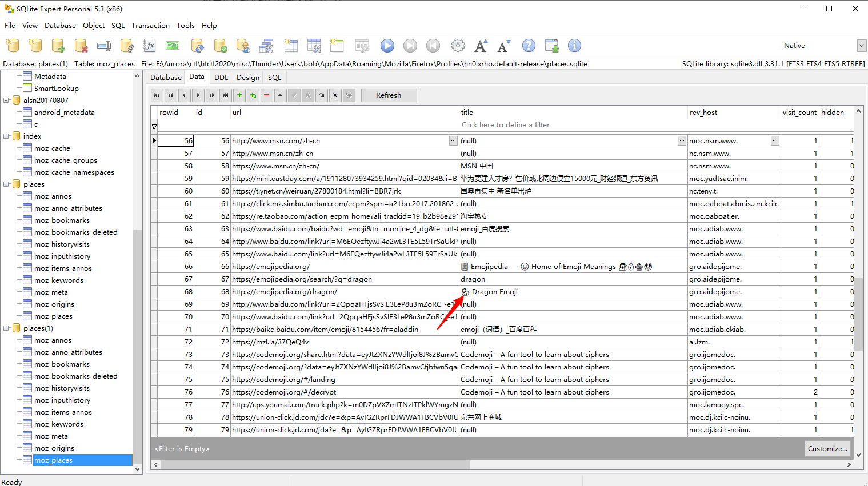This screenshot has width=868, height=486.
Task: Collapse the index database node
Action: click(x=6, y=136)
